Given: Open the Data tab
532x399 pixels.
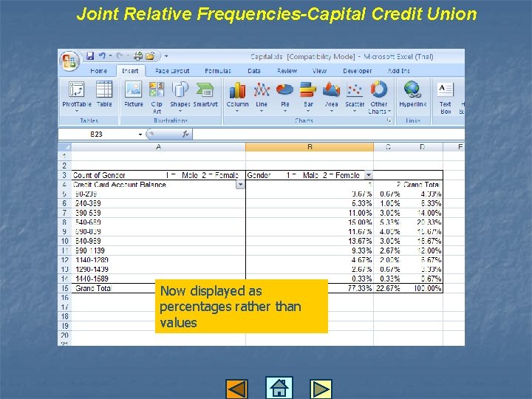Looking at the screenshot, I should (x=254, y=71).
